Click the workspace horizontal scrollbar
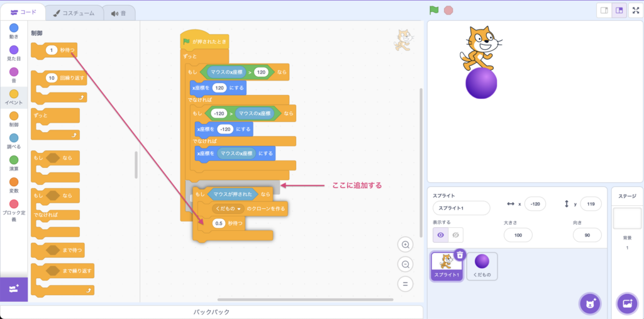Image resolution: width=644 pixels, height=319 pixels. (x=305, y=299)
